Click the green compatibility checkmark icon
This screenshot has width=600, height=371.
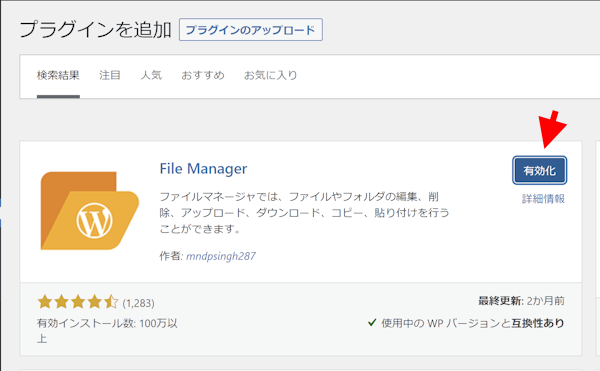tap(372, 323)
